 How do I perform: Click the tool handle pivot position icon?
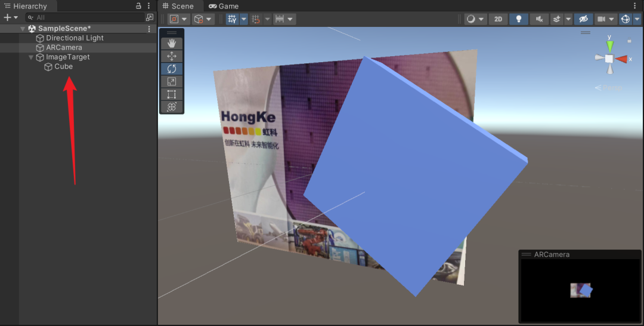[174, 19]
